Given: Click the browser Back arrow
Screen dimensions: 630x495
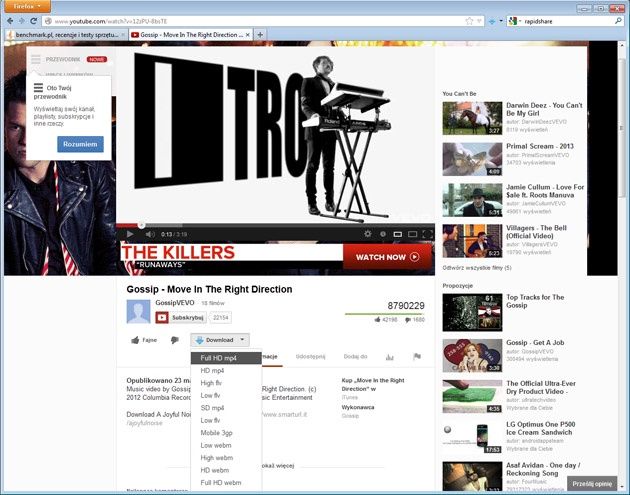Looking at the screenshot, I should 10,21.
